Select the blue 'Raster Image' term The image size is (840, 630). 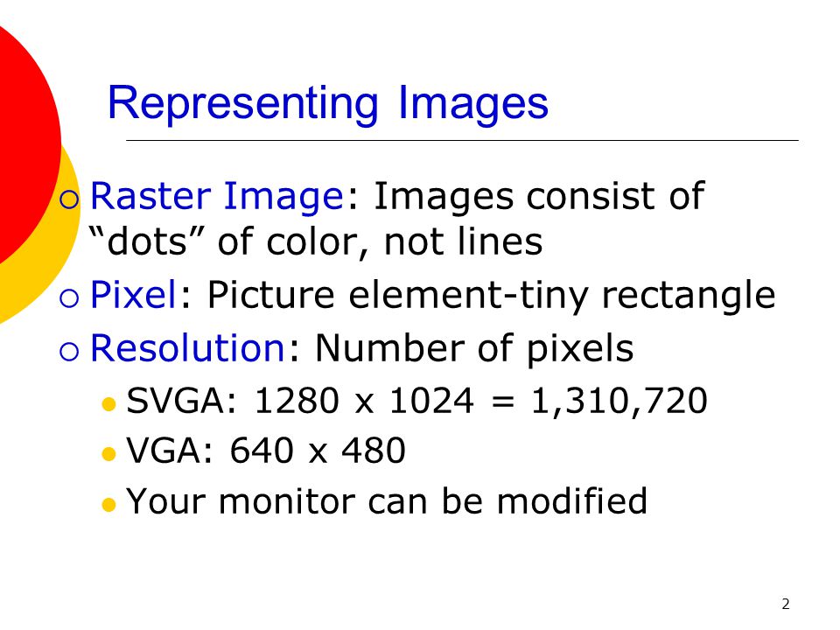217,196
